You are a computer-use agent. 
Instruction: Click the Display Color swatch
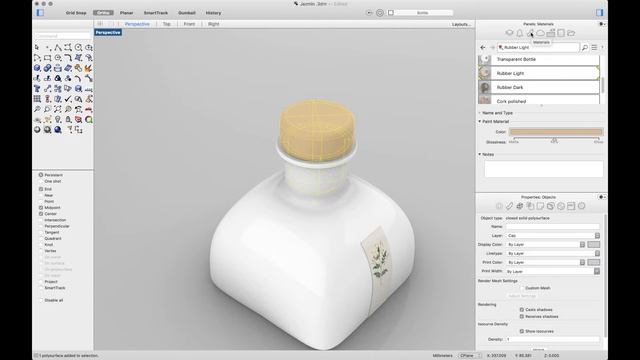point(594,244)
